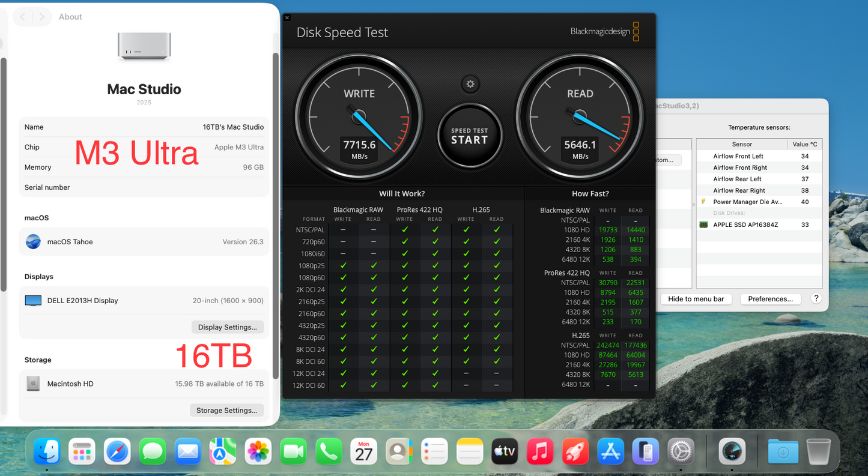Click the Serial number row label
The height and width of the screenshot is (476, 868).
pos(47,187)
